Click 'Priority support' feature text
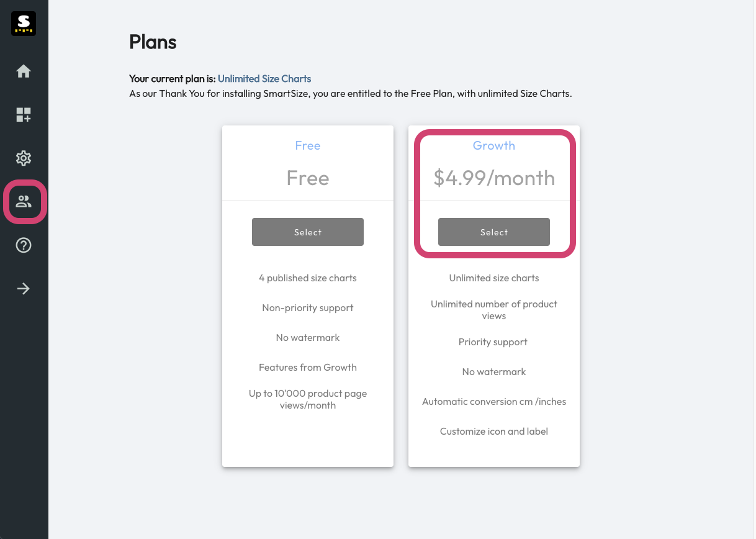 493,342
